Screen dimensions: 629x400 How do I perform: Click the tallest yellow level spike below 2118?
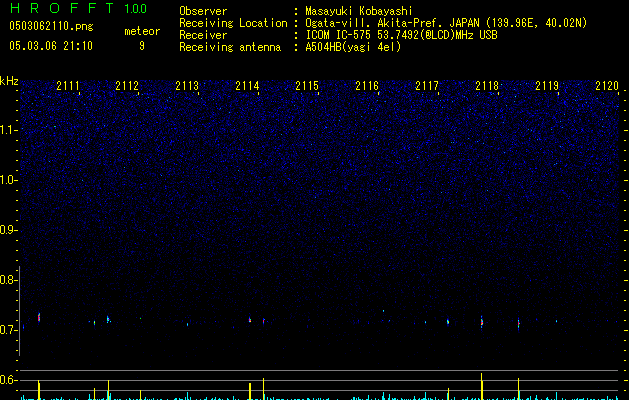click(x=482, y=386)
